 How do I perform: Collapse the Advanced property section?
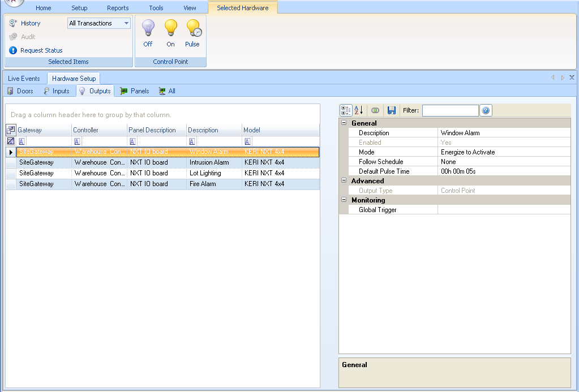point(344,181)
